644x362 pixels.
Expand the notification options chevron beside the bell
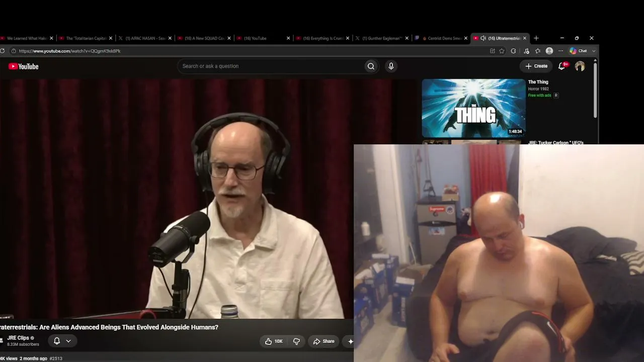(x=68, y=341)
